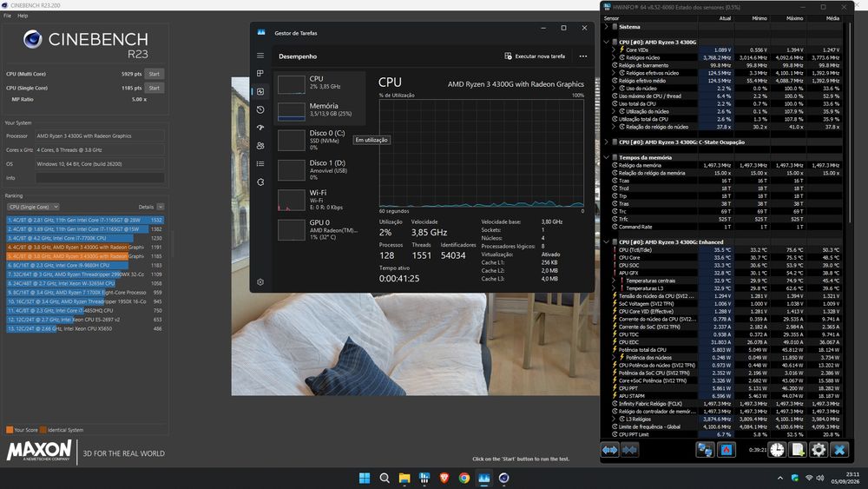Open the Details dropdown arrow in Ranking
The height and width of the screenshot is (489, 868).
[x=160, y=207]
